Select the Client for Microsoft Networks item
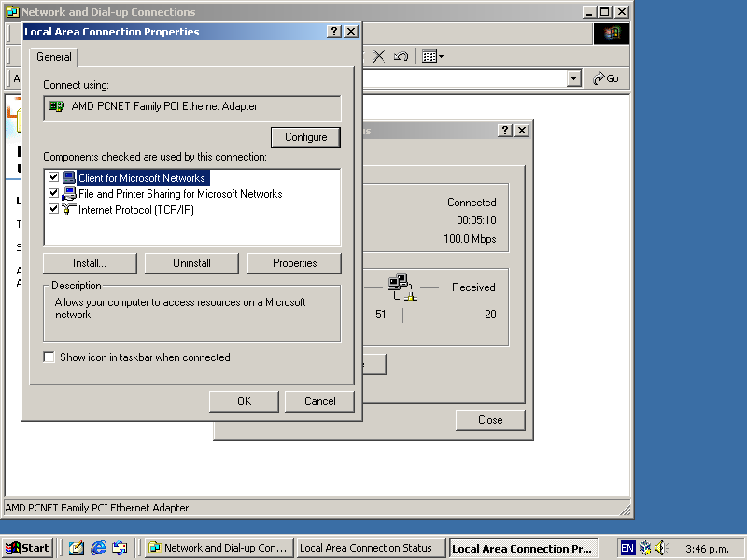Image resolution: width=747 pixels, height=560 pixels. click(x=142, y=178)
